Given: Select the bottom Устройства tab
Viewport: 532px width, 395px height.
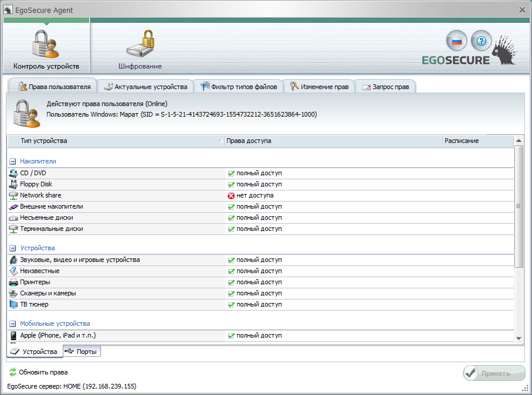Looking at the screenshot, I should 35,352.
